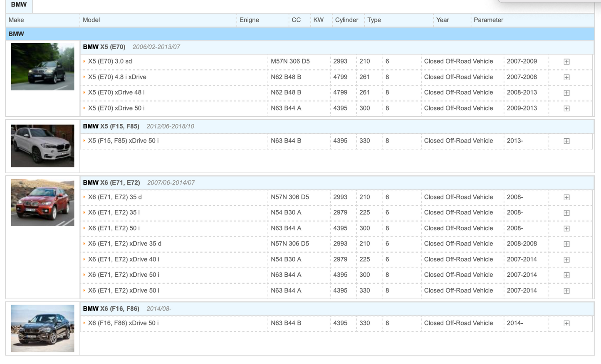Click the X5 (E70) xDrive 48 i link
The height and width of the screenshot is (364, 601).
tap(116, 92)
